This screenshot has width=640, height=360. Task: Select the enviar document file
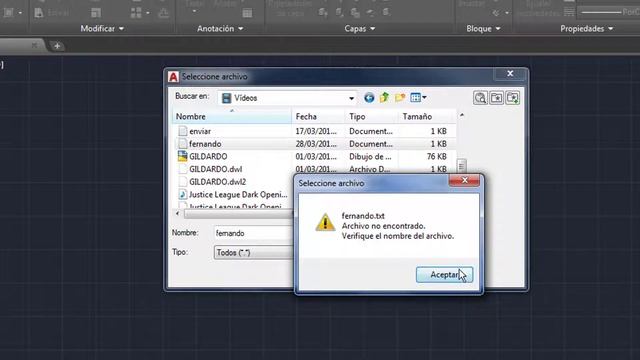coord(200,131)
